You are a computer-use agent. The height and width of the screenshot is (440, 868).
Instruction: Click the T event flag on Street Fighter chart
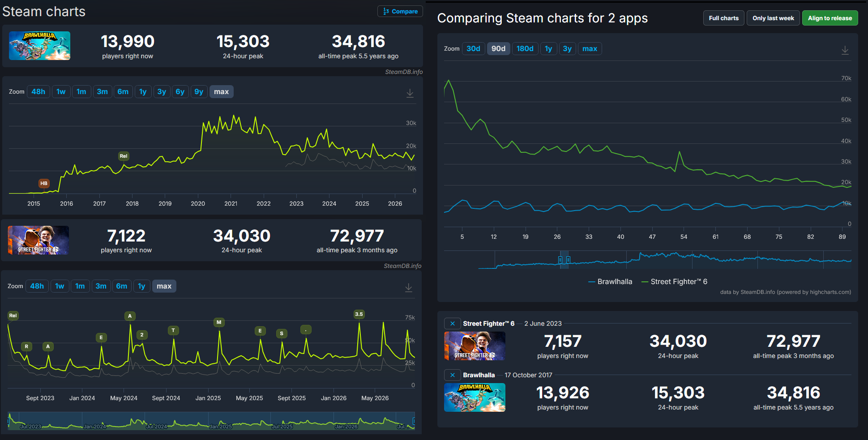click(x=173, y=330)
